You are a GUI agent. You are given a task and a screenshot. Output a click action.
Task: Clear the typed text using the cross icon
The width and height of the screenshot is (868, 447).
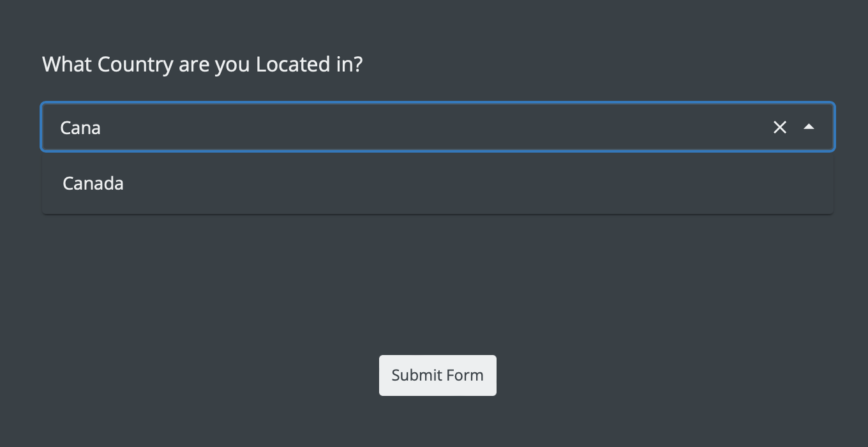pyautogui.click(x=779, y=127)
